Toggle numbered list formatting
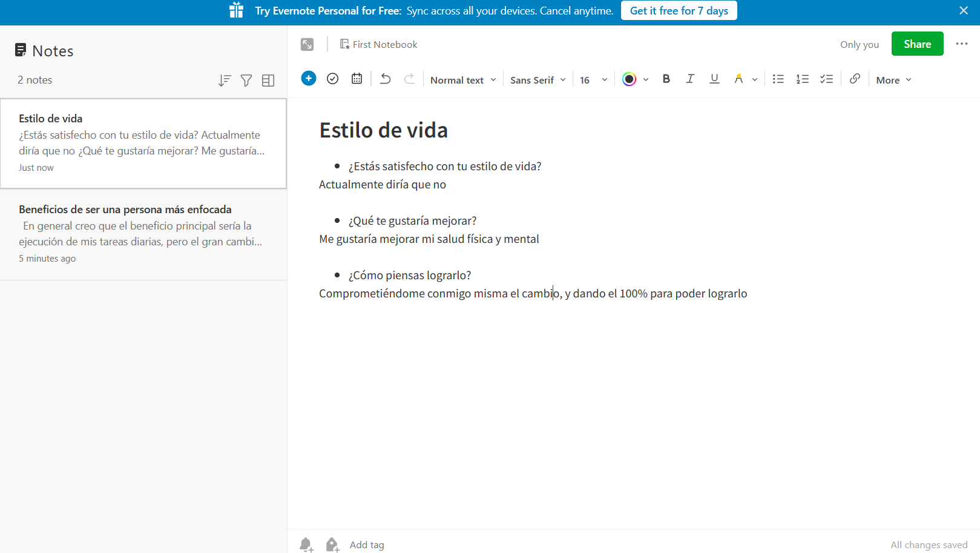980x553 pixels. coord(803,79)
